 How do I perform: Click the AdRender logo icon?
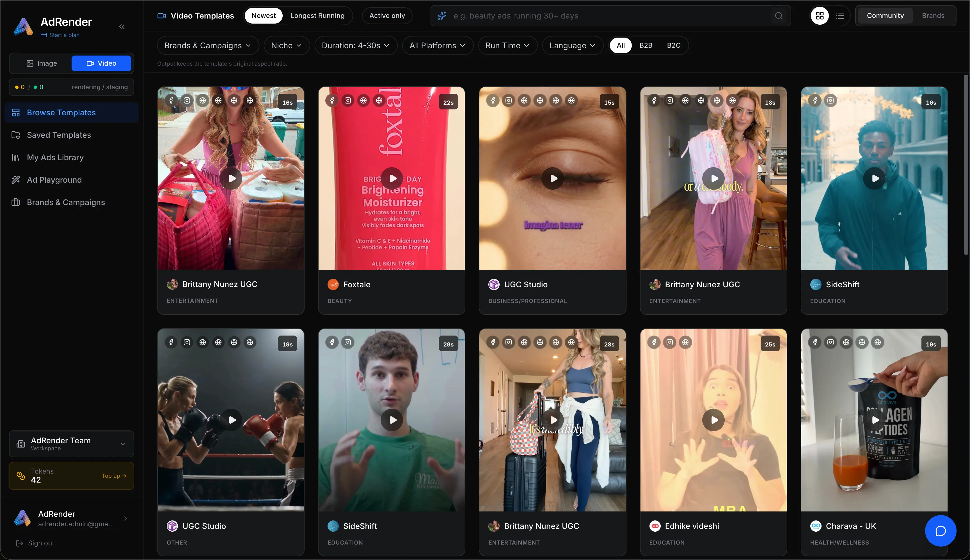(x=24, y=27)
